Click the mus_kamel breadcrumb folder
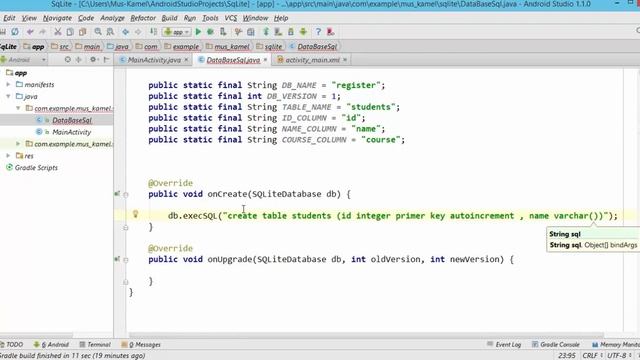The width and height of the screenshot is (640, 360). (227, 47)
